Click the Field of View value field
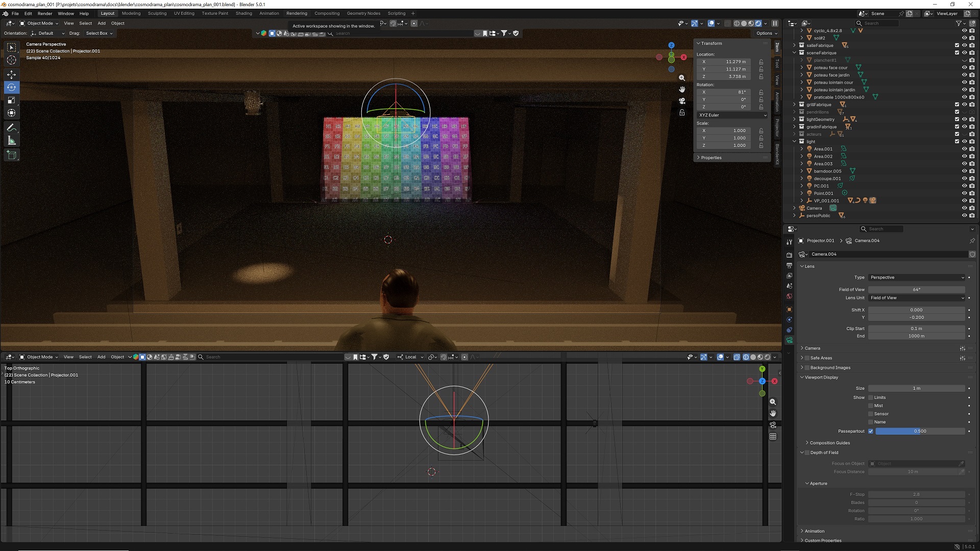The height and width of the screenshot is (551, 980). coord(916,289)
